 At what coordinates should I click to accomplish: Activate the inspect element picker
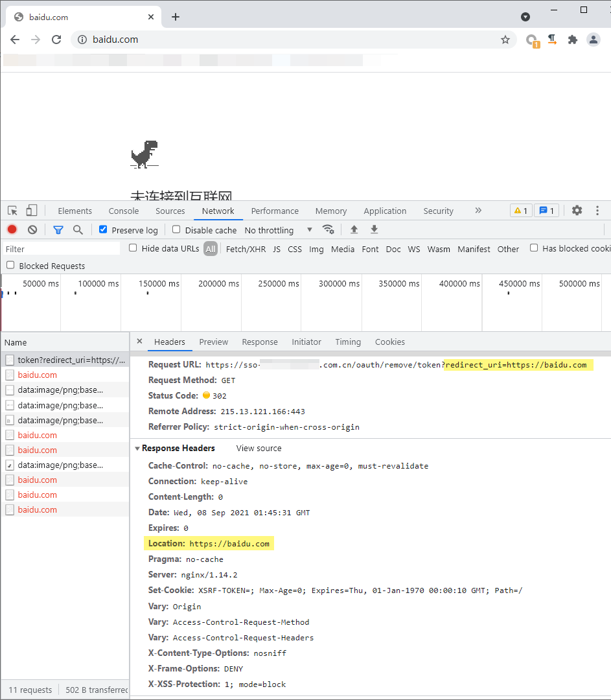point(12,211)
